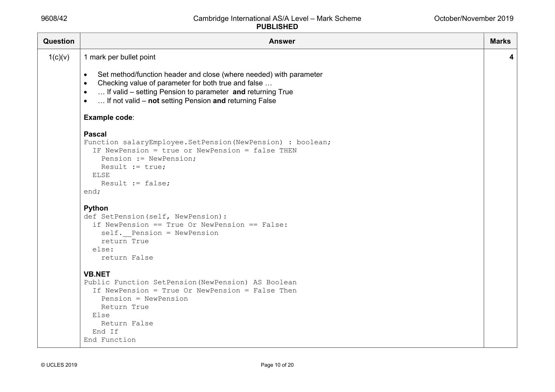The height and width of the screenshot is (392, 555).
Task: Click the 'Page 10 of 20' footer
Action: click(x=277, y=365)
